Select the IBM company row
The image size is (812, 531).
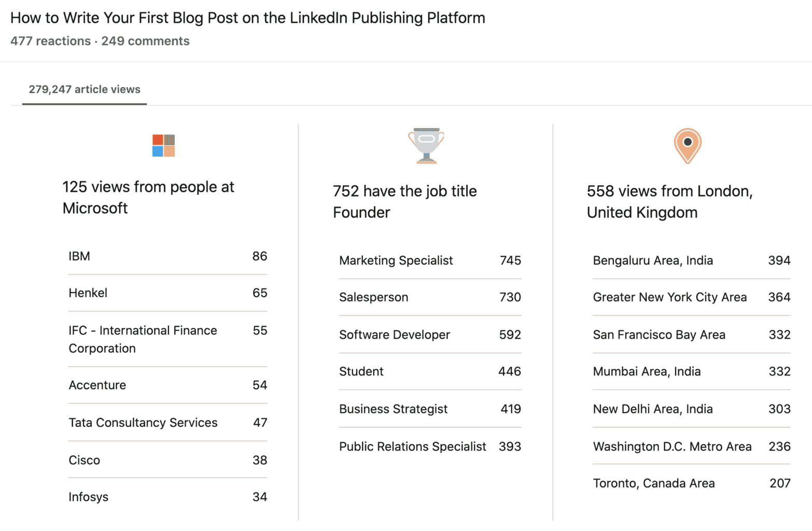click(x=168, y=256)
